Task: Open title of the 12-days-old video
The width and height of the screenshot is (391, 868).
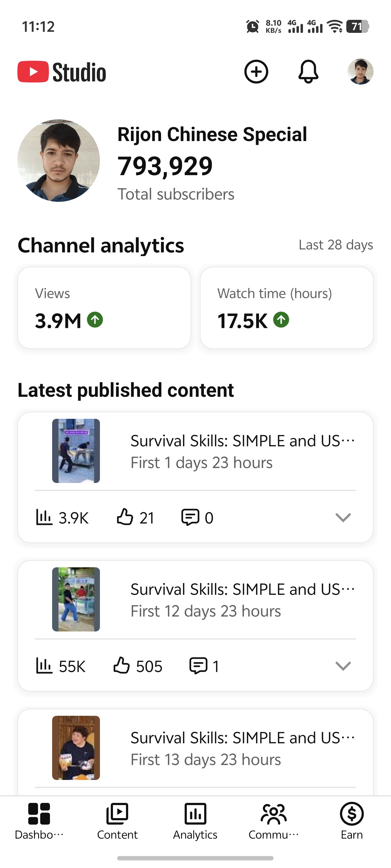Action: (x=243, y=589)
